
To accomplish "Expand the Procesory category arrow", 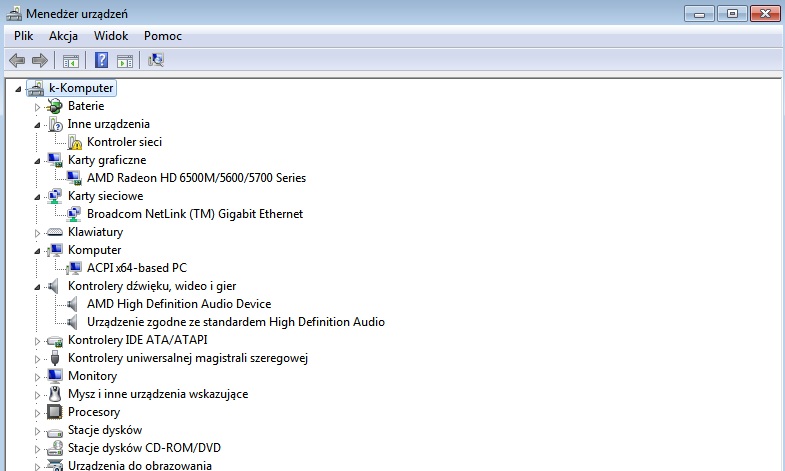I will pyautogui.click(x=37, y=413).
